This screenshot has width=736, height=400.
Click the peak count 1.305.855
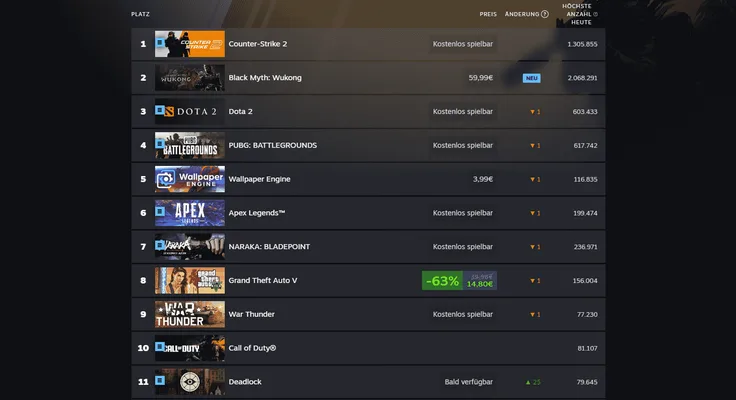click(583, 44)
